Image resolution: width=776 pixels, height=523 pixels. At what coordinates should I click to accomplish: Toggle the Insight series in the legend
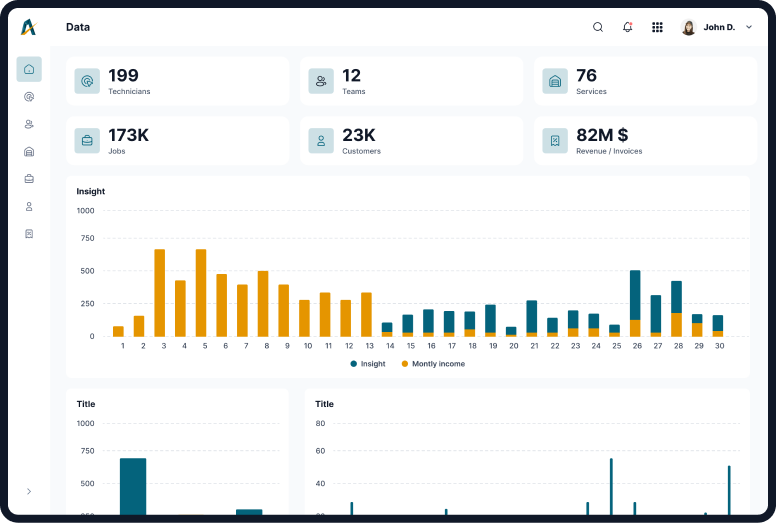click(x=368, y=364)
